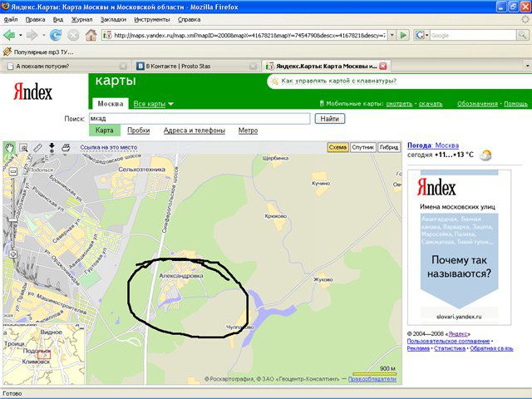This screenshot has width=532, height=399.
Task: Open 'Как управлять картой с клавиатуры?' link
Action: click(338, 81)
